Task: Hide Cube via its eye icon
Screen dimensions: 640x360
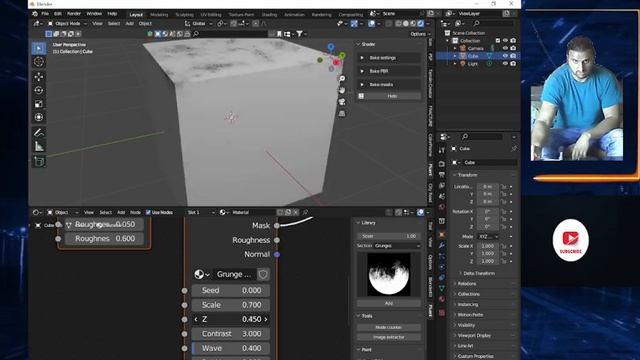Action: (x=505, y=56)
